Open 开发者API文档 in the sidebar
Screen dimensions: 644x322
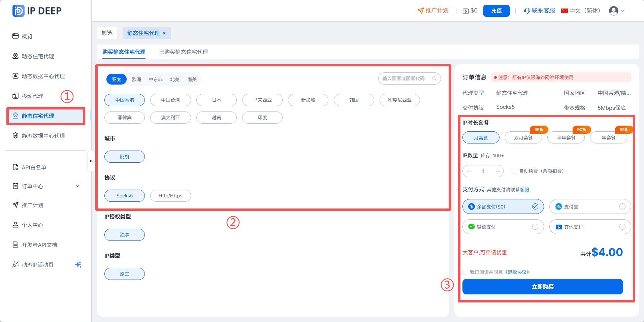click(x=15, y=245)
